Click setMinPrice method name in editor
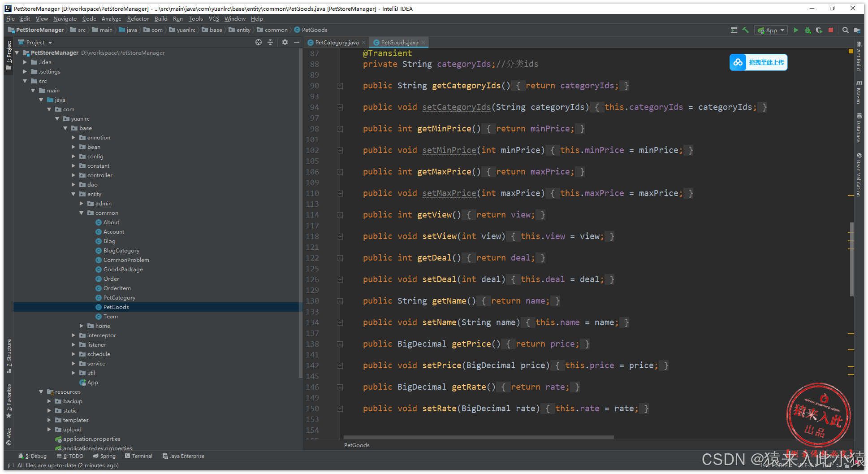 (449, 150)
